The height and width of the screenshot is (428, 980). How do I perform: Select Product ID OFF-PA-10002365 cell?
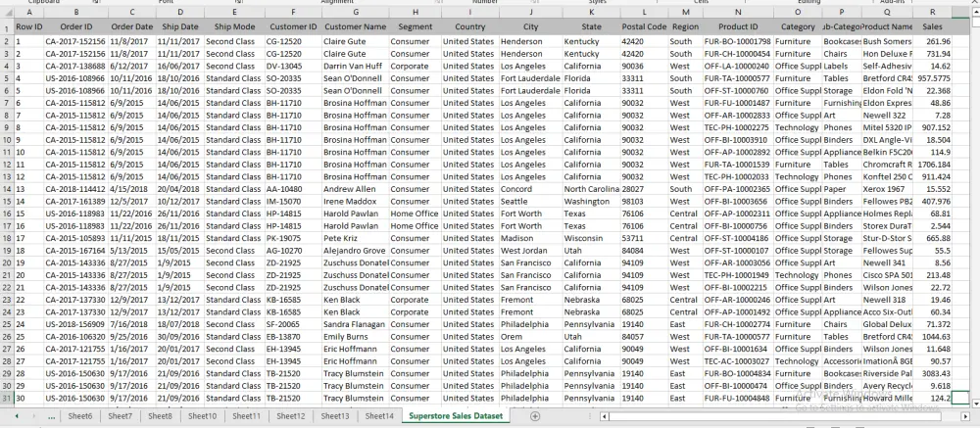pyautogui.click(x=738, y=189)
